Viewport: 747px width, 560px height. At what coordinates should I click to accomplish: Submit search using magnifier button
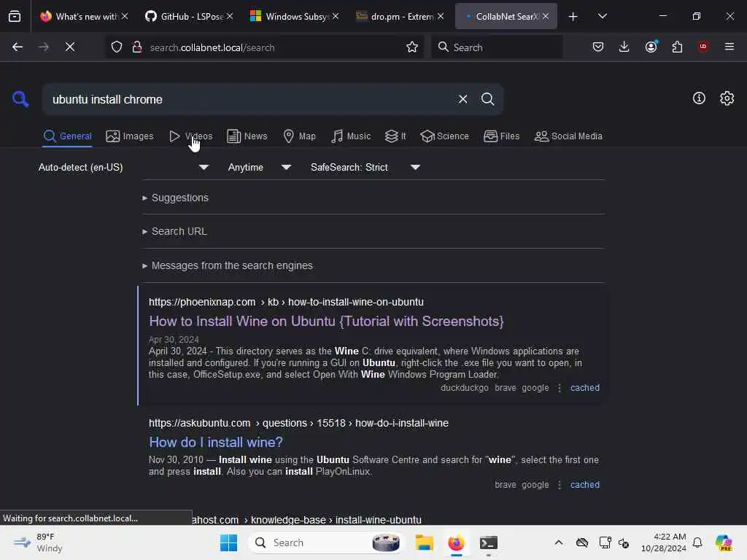[x=487, y=99]
